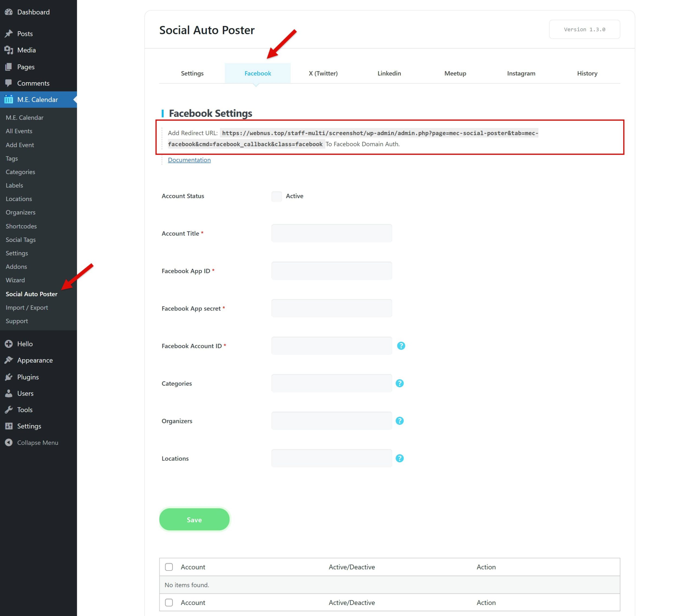Click inside the Facebook App ID field

coord(331,270)
